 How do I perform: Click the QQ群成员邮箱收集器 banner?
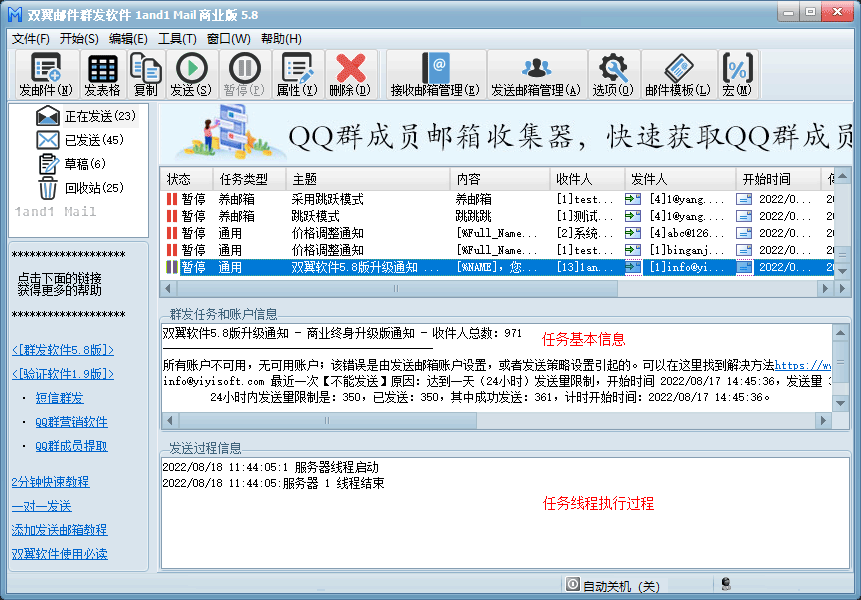click(x=506, y=133)
